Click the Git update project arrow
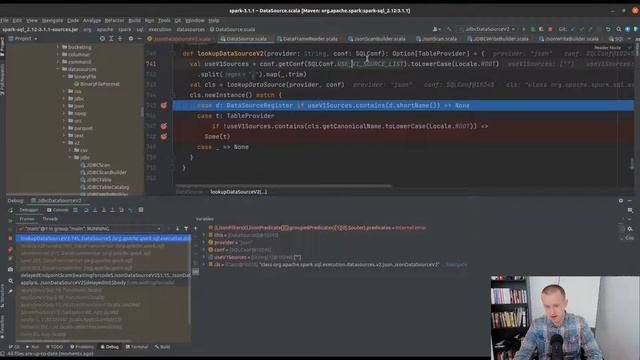This screenshot has width=640, height=360. pos(573,29)
